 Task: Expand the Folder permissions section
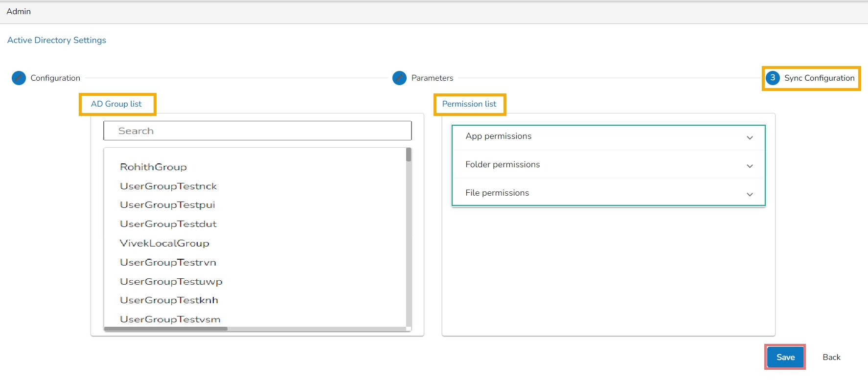click(608, 165)
